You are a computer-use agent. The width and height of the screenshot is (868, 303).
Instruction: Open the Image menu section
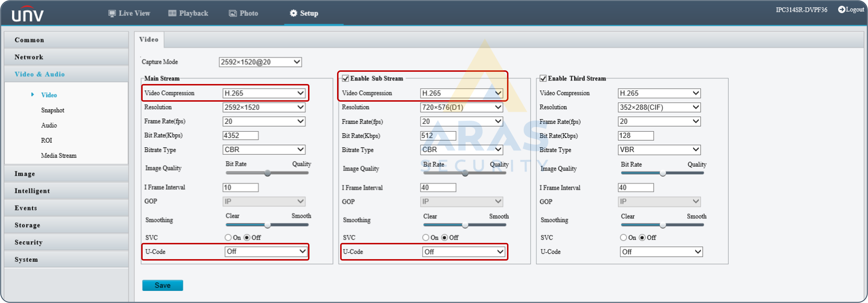66,174
